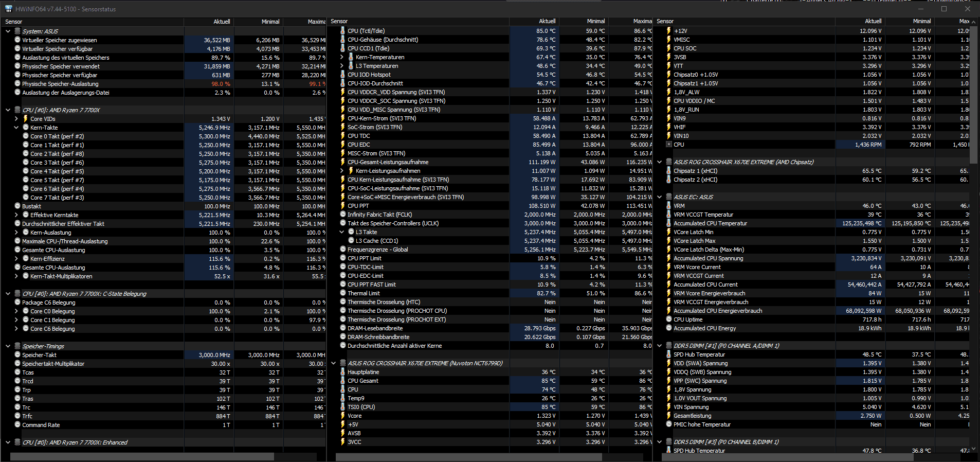The image size is (980, 462).
Task: Click middle panel Aktuell column header
Action: [534, 21]
